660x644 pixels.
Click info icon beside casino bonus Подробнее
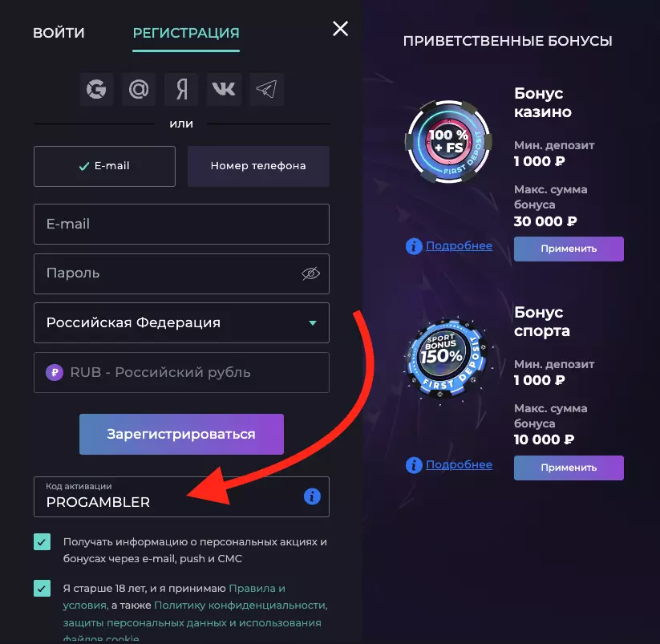[414, 246]
